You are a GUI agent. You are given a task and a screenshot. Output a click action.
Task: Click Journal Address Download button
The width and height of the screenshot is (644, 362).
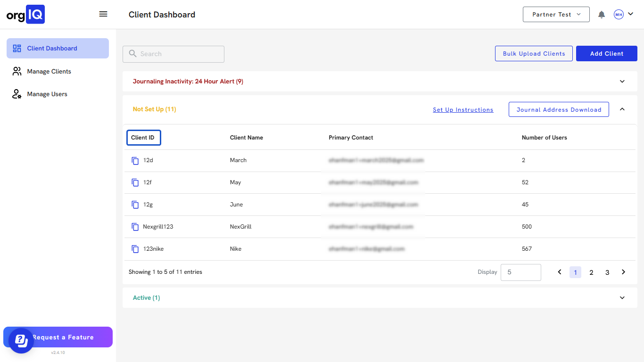pyautogui.click(x=559, y=110)
